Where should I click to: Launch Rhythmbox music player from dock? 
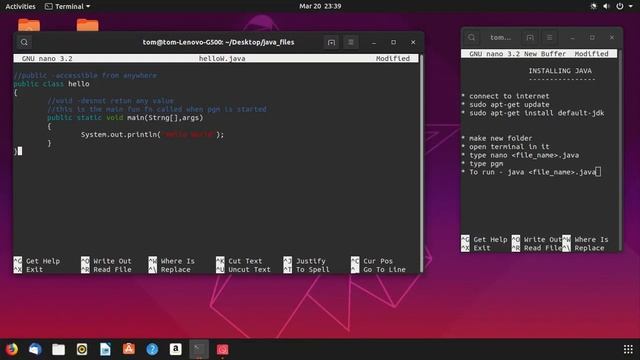(82, 349)
